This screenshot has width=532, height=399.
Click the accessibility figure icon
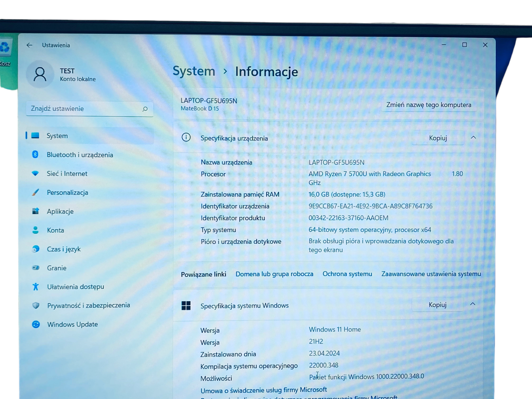click(x=36, y=286)
